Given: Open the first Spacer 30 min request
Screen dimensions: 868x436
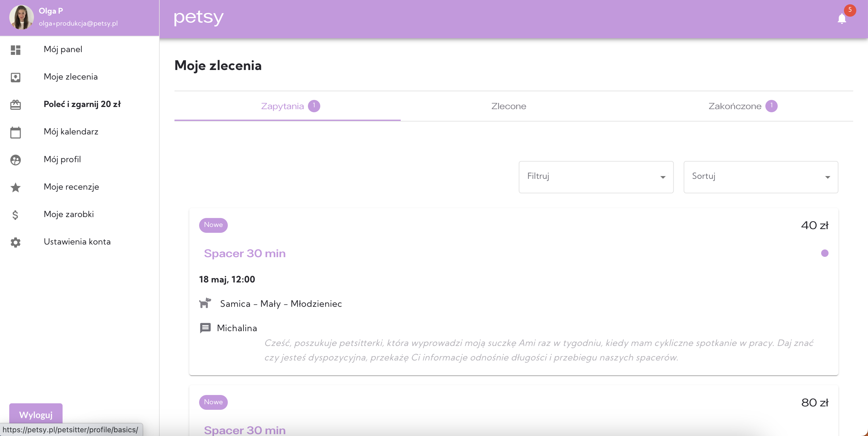Looking at the screenshot, I should [x=245, y=253].
